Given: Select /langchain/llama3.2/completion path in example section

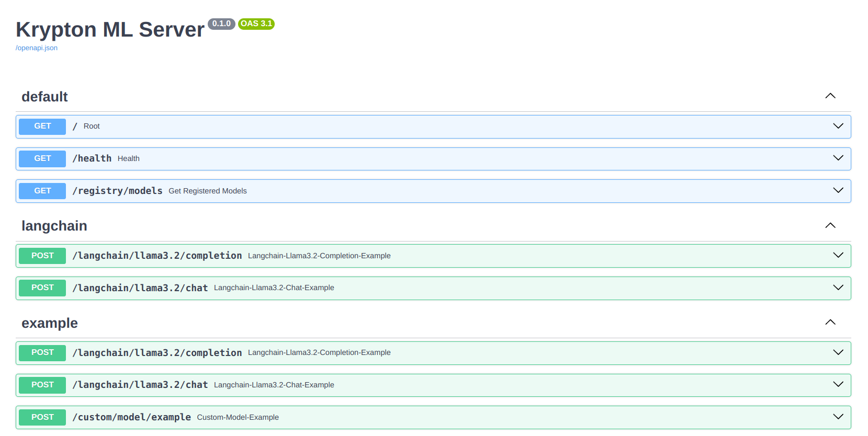Looking at the screenshot, I should [157, 353].
